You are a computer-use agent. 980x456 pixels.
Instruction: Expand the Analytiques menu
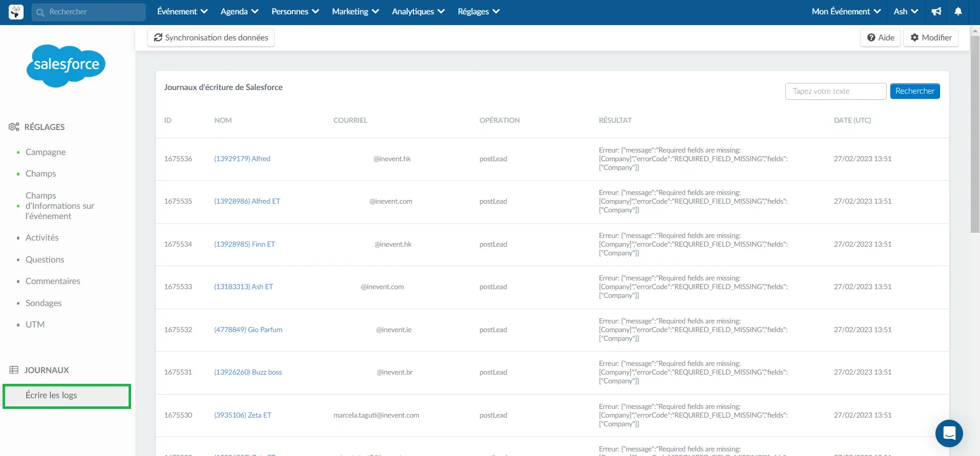[418, 11]
